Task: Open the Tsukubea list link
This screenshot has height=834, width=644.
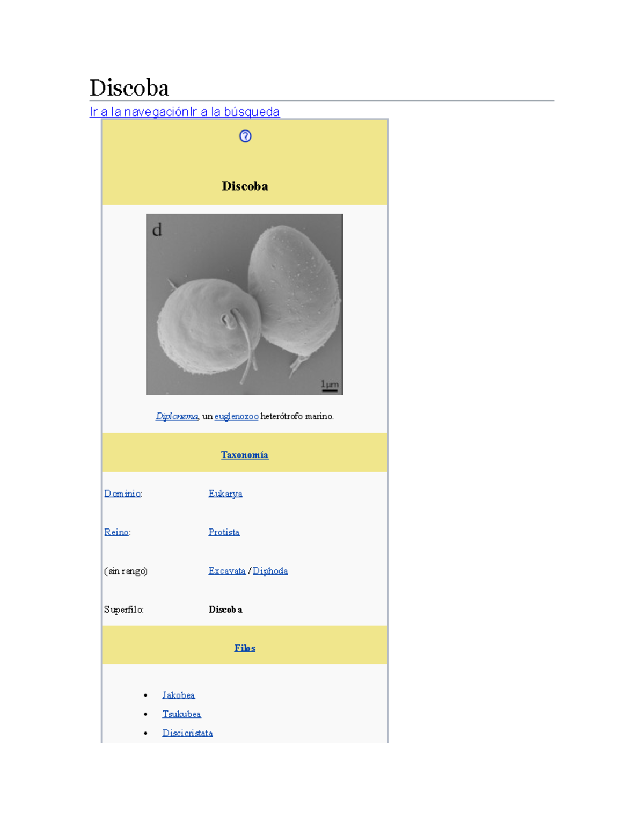Action: coord(182,714)
